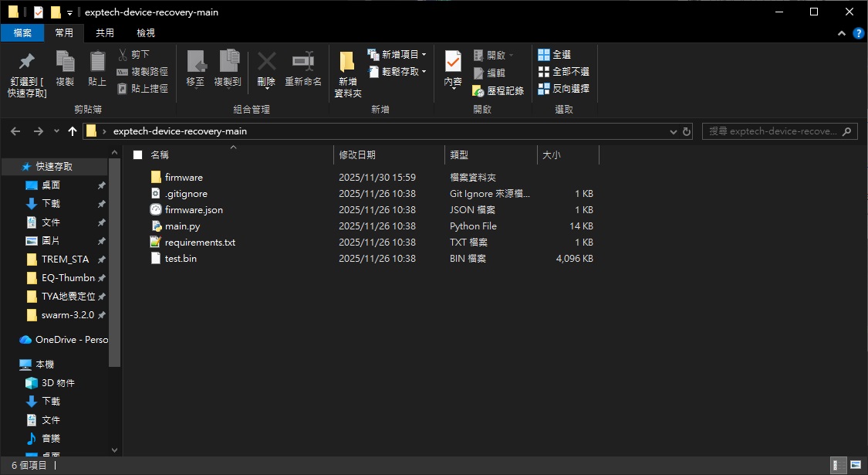Viewport: 868px width, 475px height.
Task: Switch to large icons view in status bar
Action: [x=856, y=465]
